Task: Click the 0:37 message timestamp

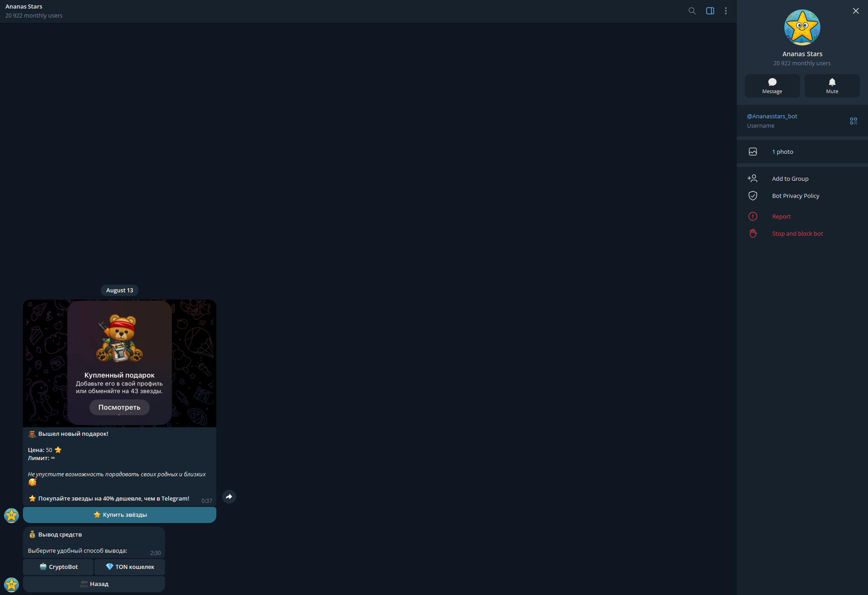Action: coord(207,501)
